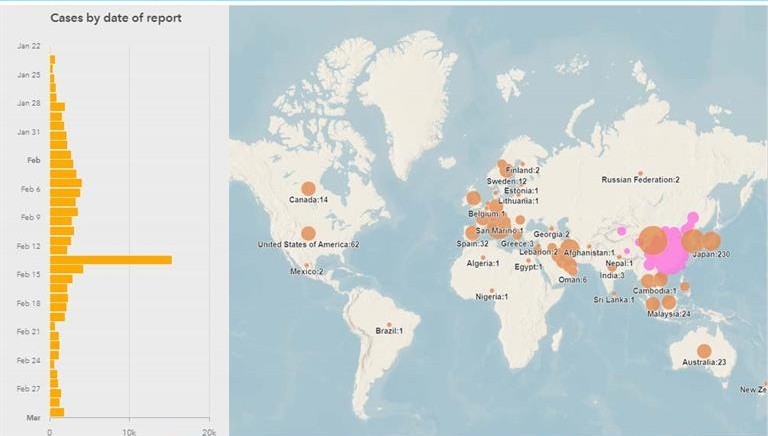The image size is (768, 436).
Task: Click the Cases by date of report title
Action: pyautogui.click(x=116, y=18)
